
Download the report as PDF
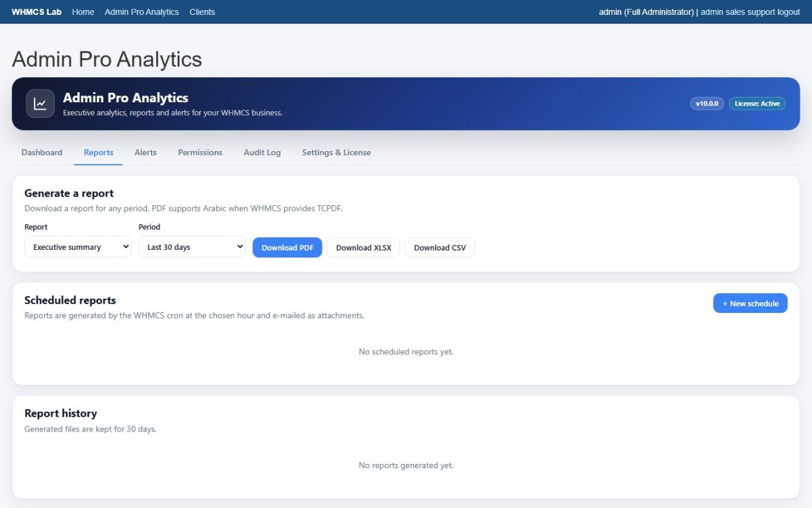[x=287, y=247]
